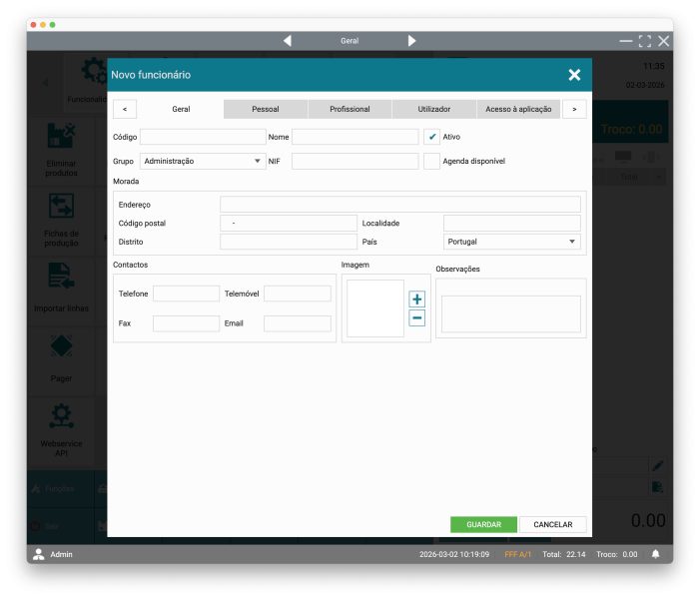This screenshot has height=599, width=700.
Task: Click the Importar linhas icon
Action: click(x=61, y=278)
